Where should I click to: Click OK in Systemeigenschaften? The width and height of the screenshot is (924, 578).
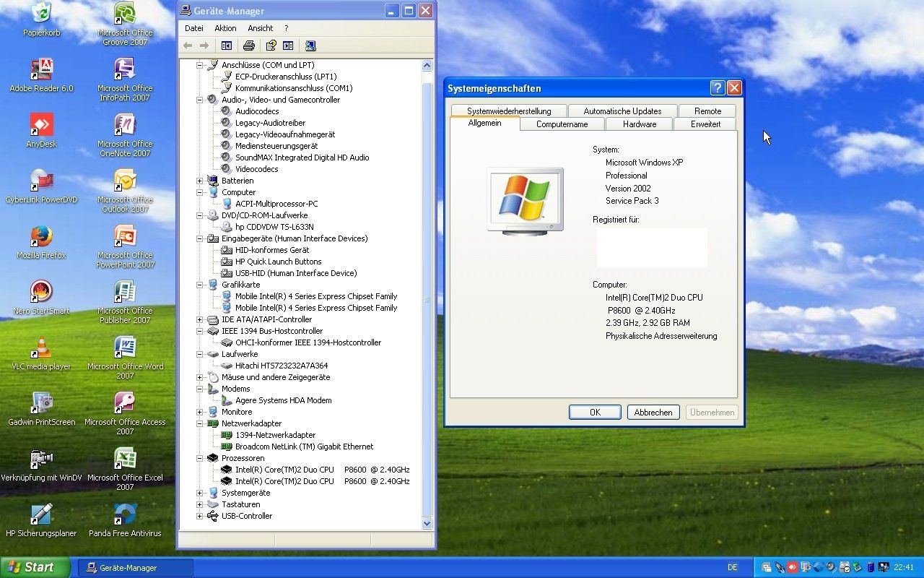[595, 413]
